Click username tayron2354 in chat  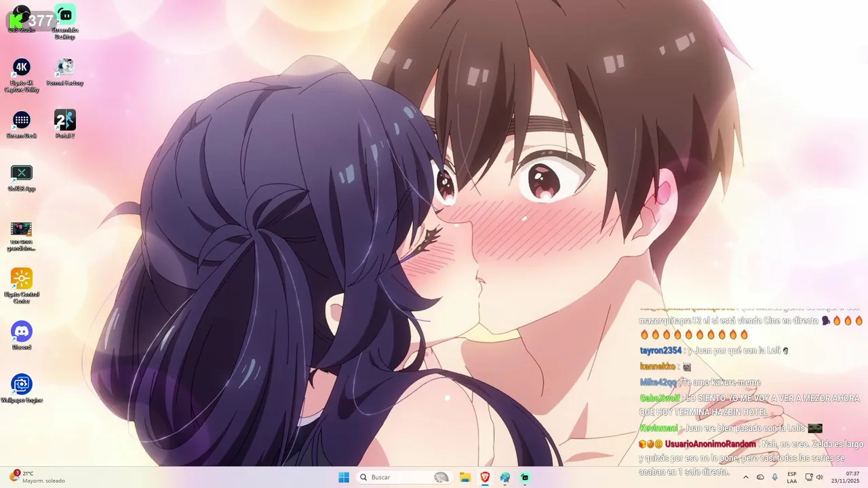(660, 350)
